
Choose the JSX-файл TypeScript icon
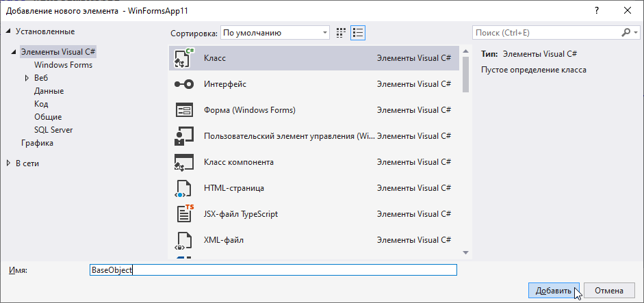184,214
